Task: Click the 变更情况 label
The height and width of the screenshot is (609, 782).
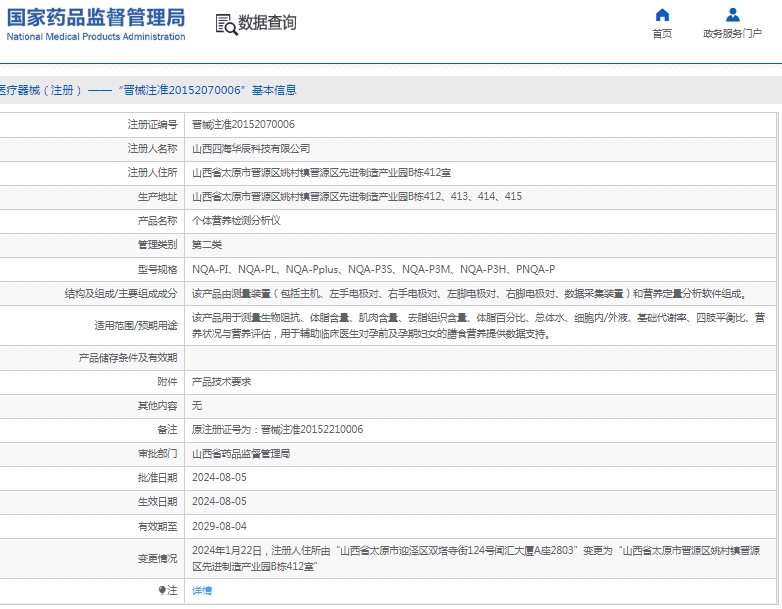Action: coord(157,559)
